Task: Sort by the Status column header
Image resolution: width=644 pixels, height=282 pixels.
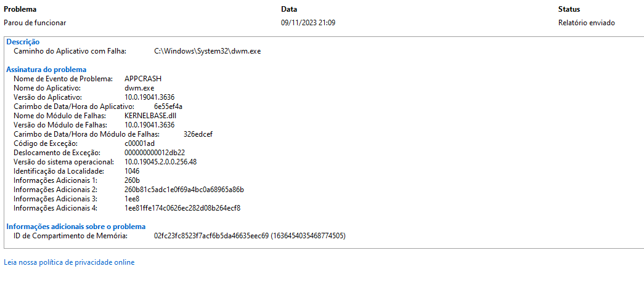Action: pos(569,9)
